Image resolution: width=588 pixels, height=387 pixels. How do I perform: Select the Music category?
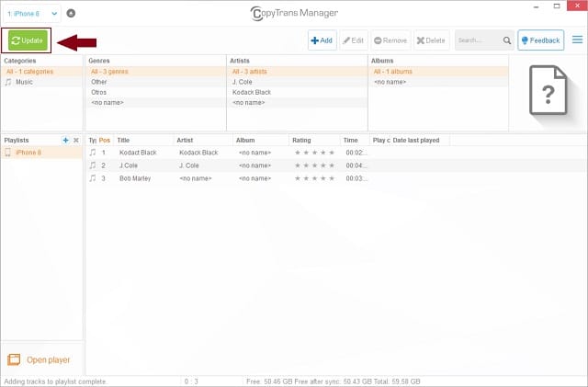[41, 82]
